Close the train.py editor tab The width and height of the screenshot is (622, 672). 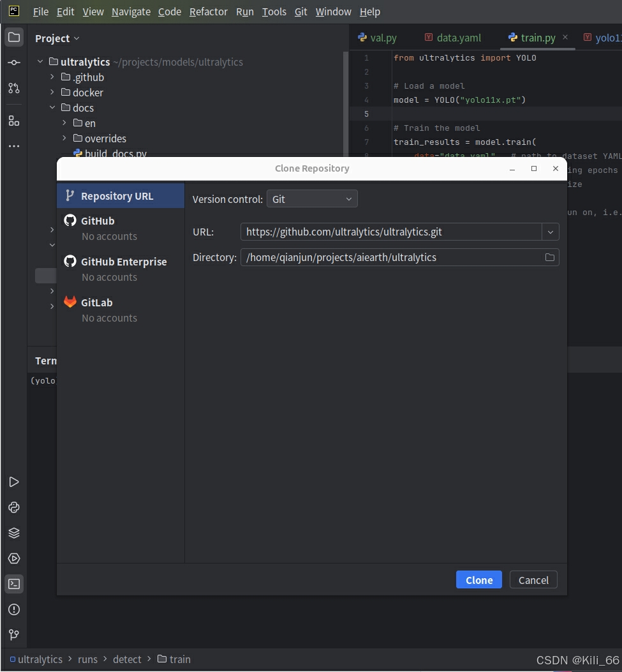point(565,37)
